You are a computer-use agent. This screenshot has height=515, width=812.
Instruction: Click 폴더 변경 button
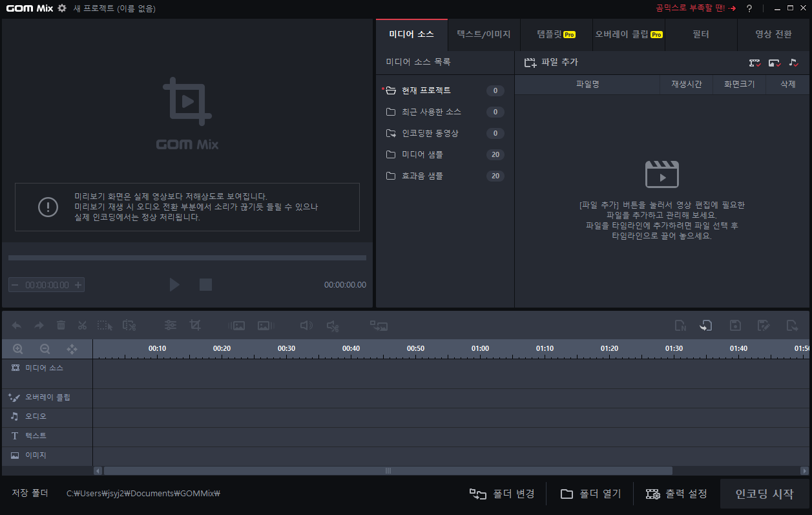pyautogui.click(x=502, y=494)
